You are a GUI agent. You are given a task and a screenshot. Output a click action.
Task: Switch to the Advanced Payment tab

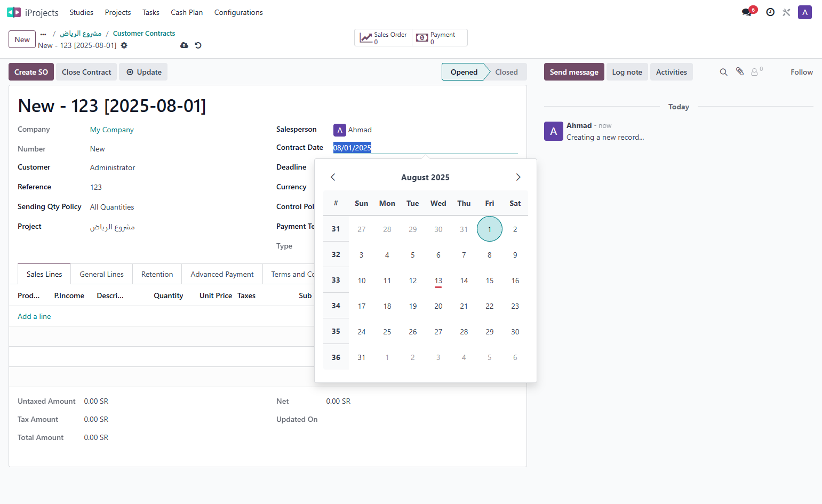222,274
